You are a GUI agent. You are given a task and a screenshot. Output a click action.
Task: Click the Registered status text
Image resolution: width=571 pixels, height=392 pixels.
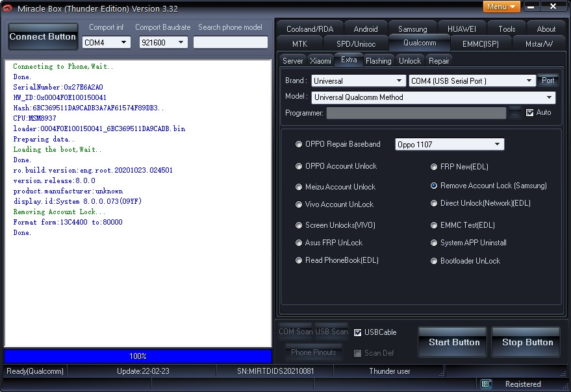coord(523,384)
